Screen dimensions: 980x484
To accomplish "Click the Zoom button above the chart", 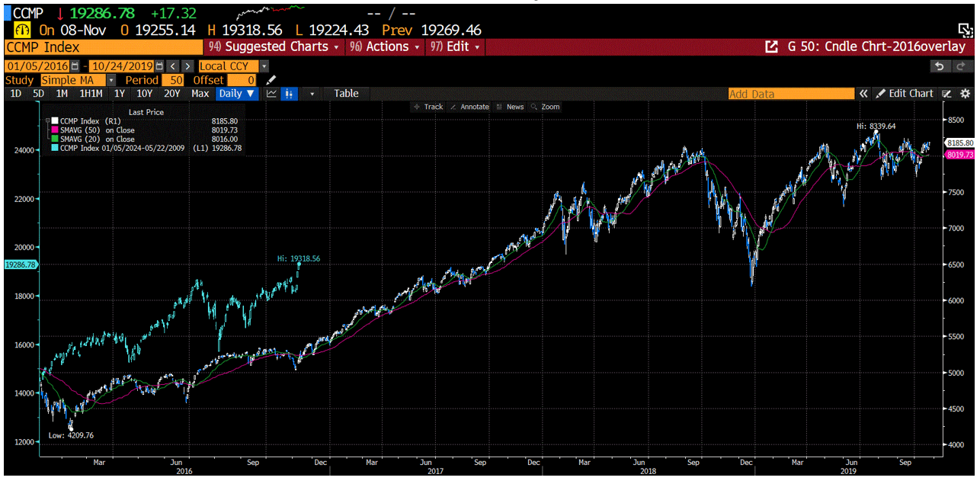I will (549, 107).
